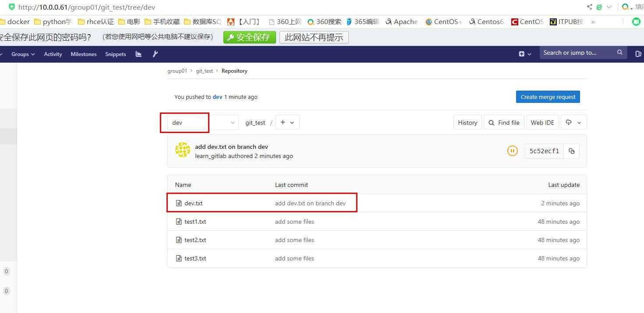Open the test3.txt file

click(x=195, y=258)
